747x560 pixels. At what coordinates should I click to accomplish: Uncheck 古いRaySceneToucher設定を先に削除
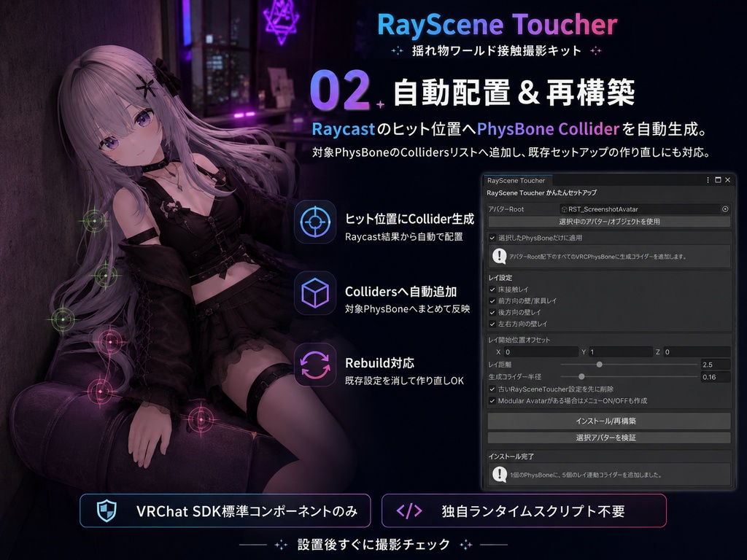tap(492, 389)
